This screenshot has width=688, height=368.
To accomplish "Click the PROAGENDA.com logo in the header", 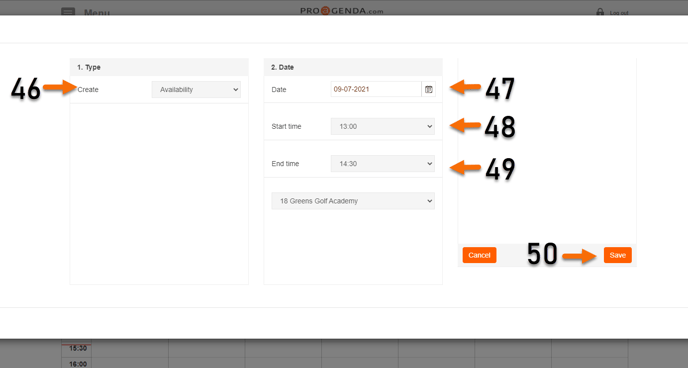I will coord(342,11).
